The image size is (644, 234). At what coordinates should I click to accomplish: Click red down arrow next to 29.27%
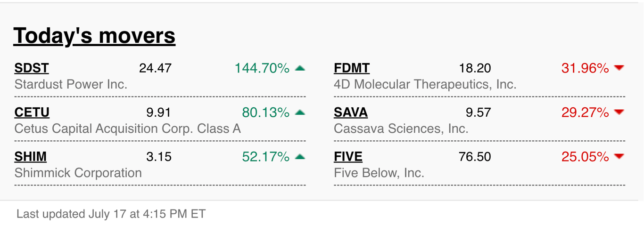(x=619, y=113)
